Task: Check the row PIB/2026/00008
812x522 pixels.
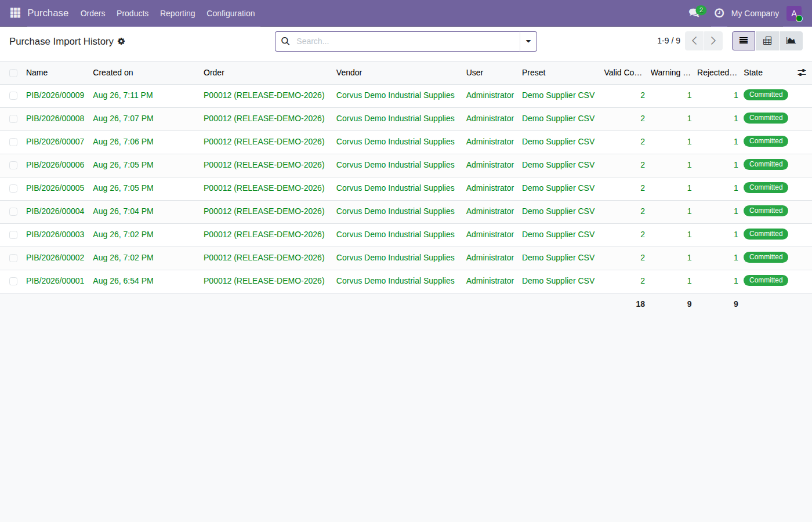Action: point(13,119)
